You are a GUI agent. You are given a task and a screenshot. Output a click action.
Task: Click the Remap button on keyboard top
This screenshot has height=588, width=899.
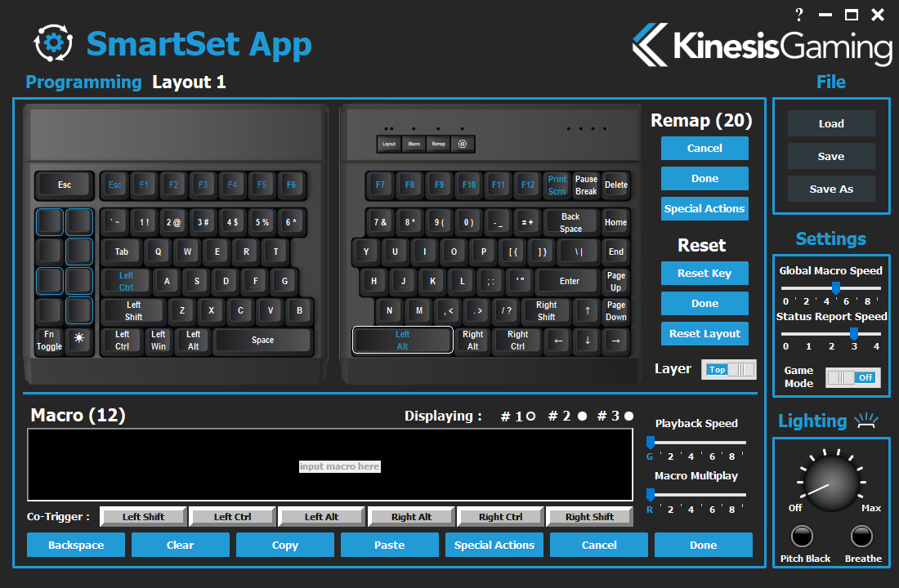(439, 144)
